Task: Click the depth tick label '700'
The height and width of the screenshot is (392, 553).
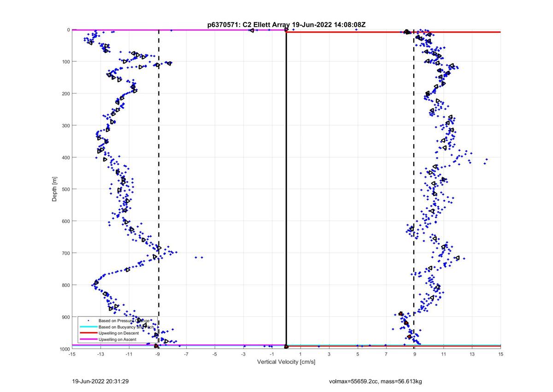Action: pyautogui.click(x=65, y=253)
